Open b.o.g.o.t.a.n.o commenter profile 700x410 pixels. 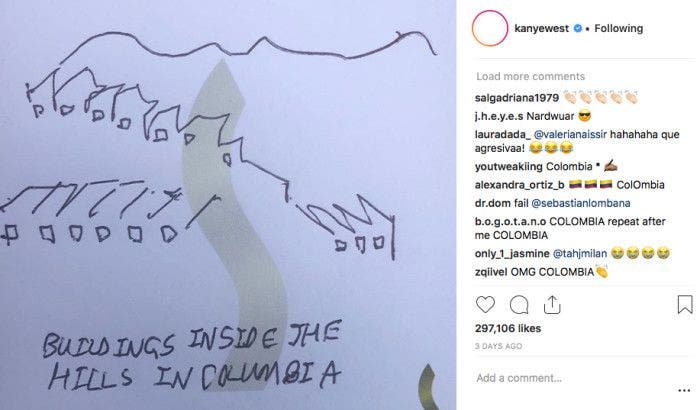510,222
